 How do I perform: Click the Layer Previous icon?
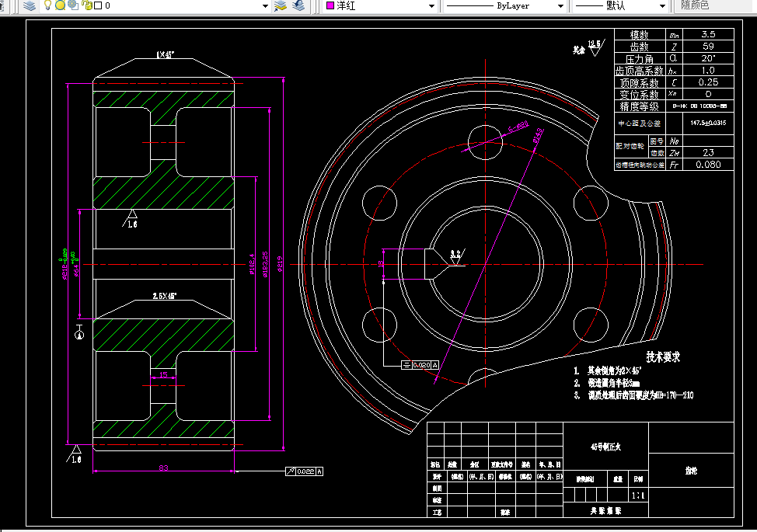[299, 5]
